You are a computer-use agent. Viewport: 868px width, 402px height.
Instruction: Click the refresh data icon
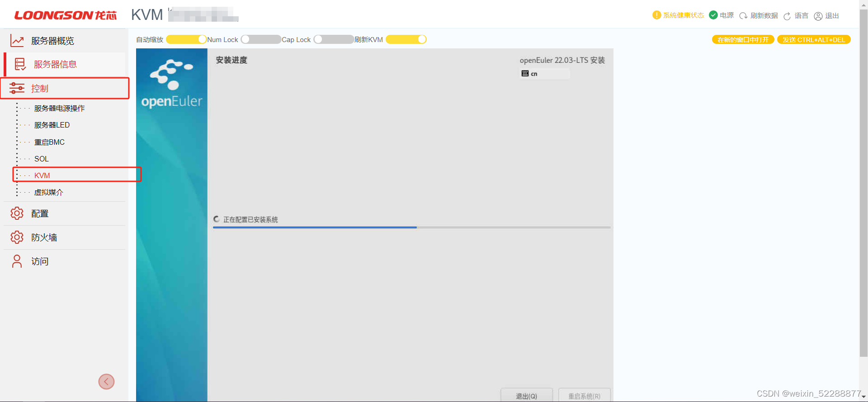pyautogui.click(x=743, y=16)
